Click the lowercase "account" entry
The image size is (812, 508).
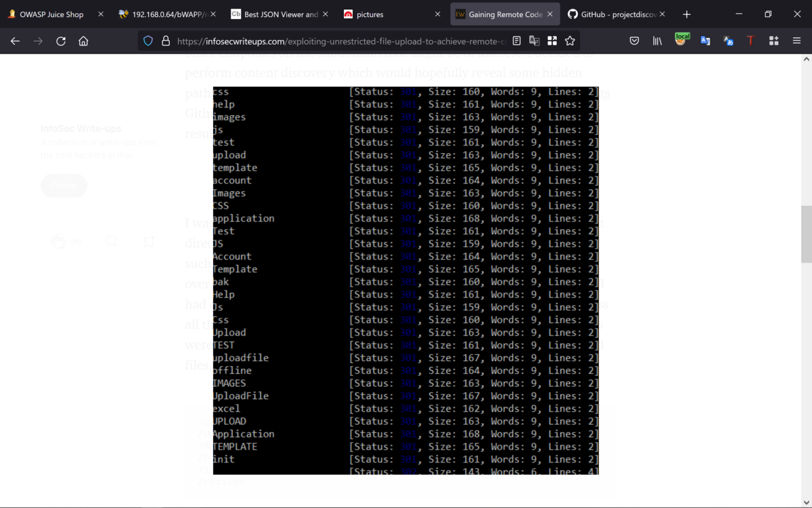232,180
